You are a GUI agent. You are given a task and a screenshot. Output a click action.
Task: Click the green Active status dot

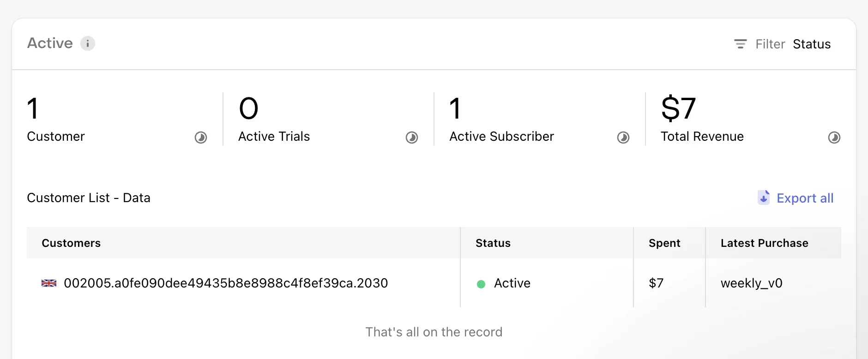pyautogui.click(x=481, y=284)
